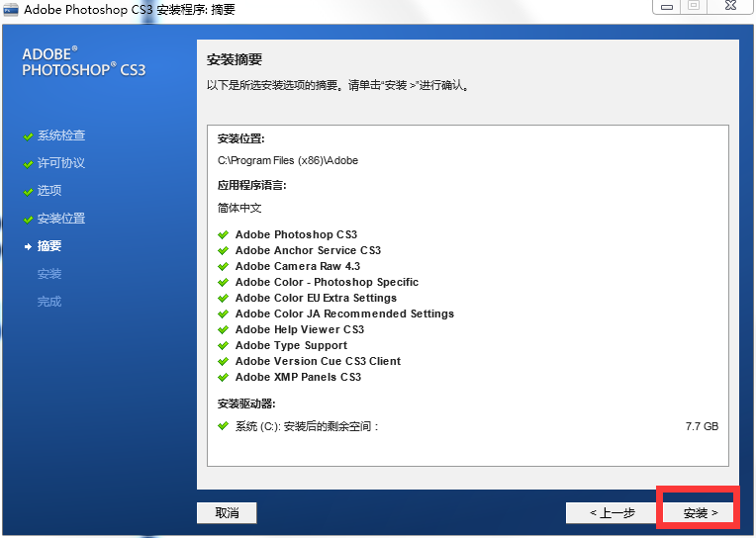
Task: Click checkmark beside Adobe Help Viewer CS3
Action: (223, 330)
